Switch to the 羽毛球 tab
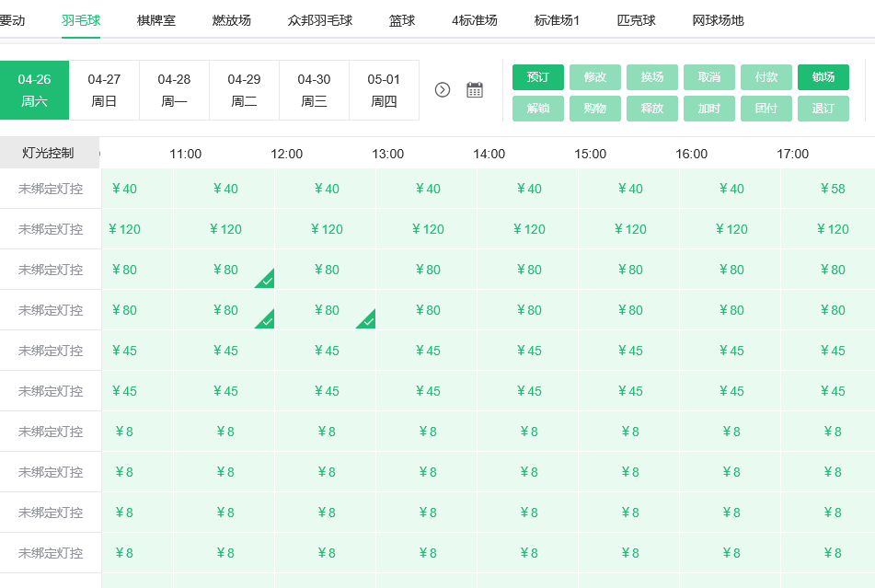The height and width of the screenshot is (588, 875). pos(81,20)
